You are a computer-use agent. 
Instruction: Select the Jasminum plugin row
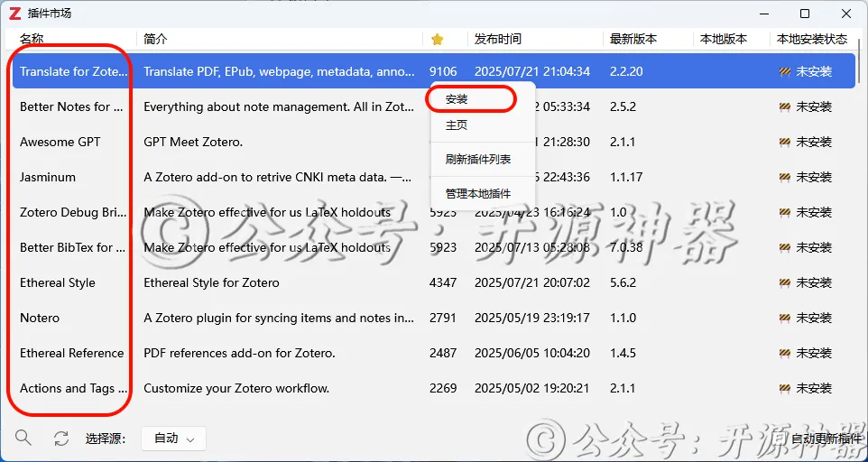point(434,177)
